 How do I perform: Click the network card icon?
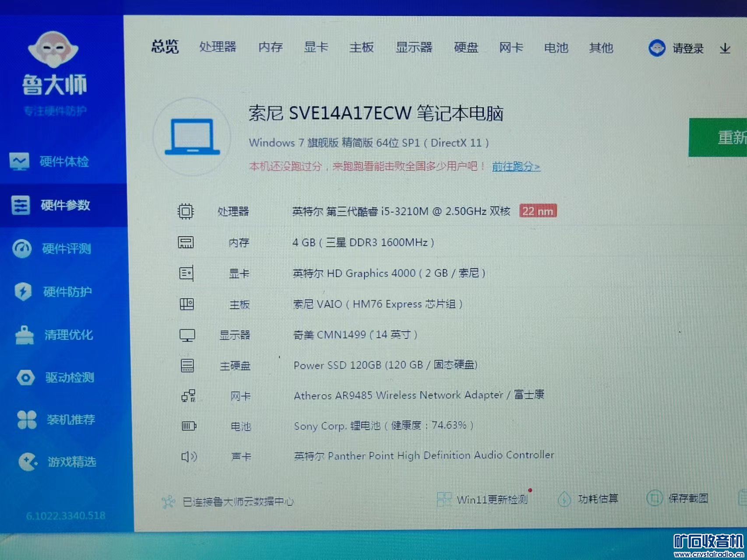coord(188,396)
